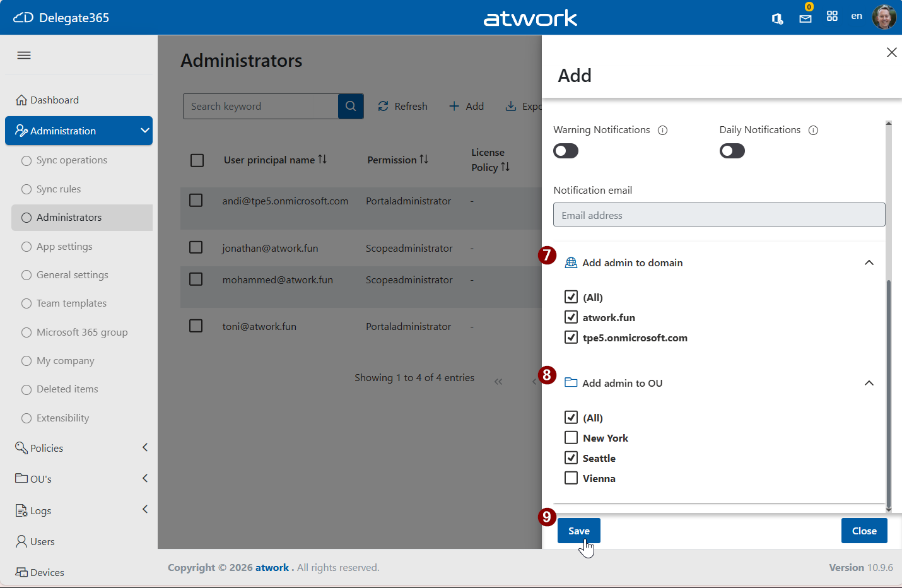Uncheck the (All) OU checkbox
Viewport: 902px width, 588px height.
coord(571,417)
